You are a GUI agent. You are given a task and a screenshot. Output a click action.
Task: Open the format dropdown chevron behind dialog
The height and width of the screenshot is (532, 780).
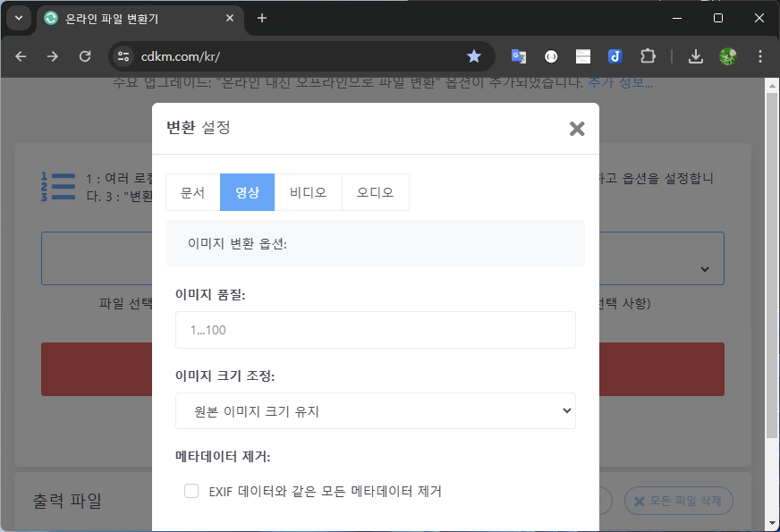coord(704,269)
